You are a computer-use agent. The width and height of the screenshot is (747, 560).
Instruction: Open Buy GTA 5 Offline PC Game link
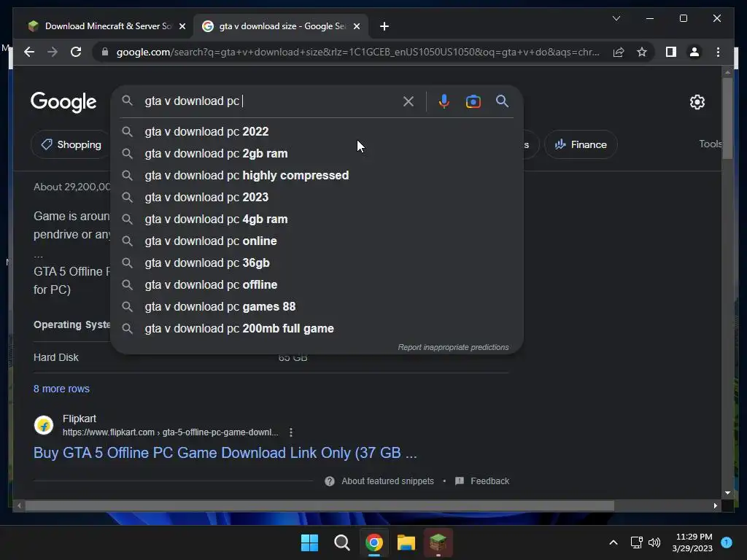pos(225,452)
